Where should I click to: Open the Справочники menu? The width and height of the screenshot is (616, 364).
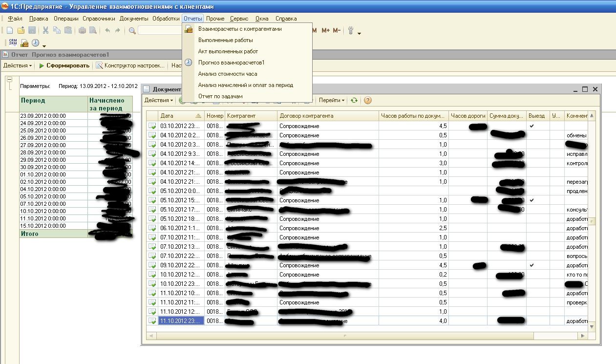[99, 19]
